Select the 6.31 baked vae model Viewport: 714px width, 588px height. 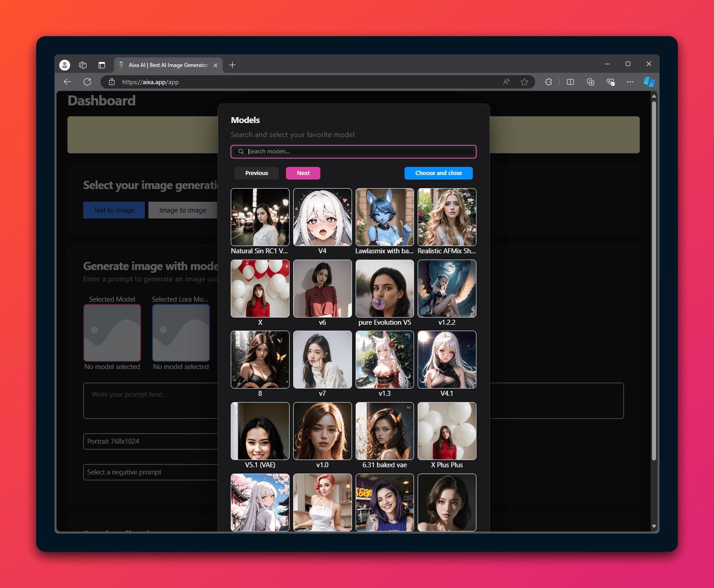click(385, 431)
